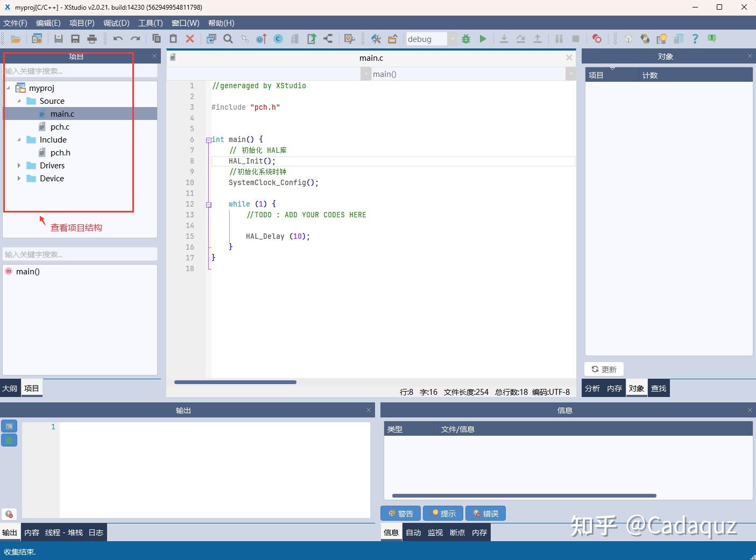Open the 项目(P) menu

click(x=82, y=23)
